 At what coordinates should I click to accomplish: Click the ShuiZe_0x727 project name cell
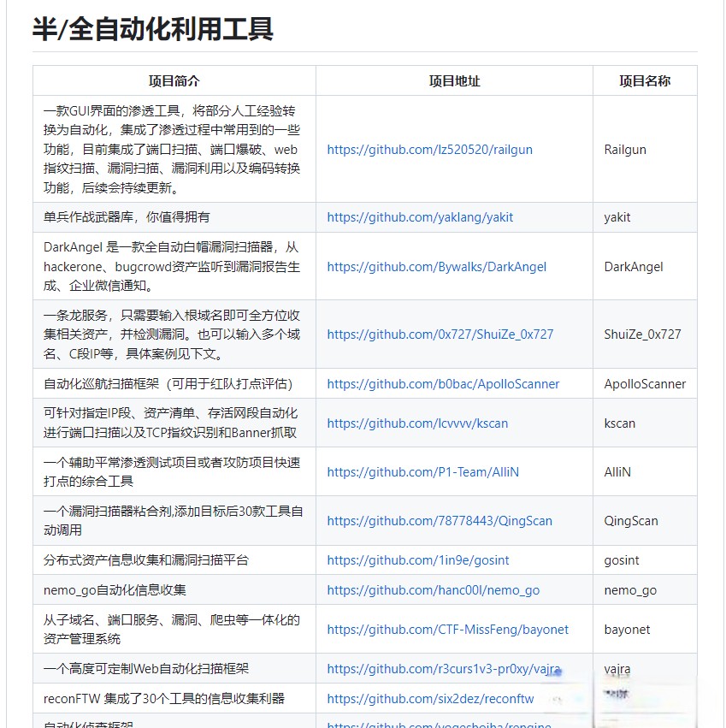(x=642, y=334)
